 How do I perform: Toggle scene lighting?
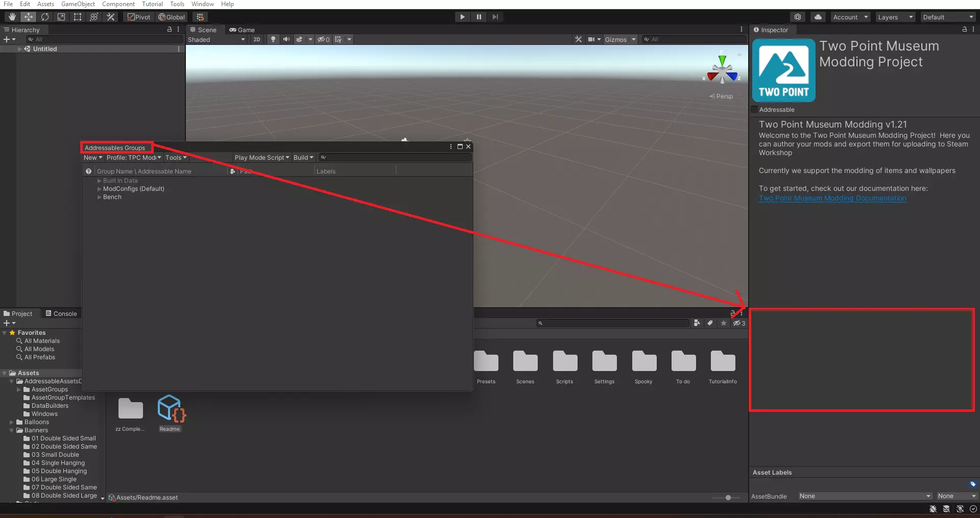pyautogui.click(x=273, y=39)
